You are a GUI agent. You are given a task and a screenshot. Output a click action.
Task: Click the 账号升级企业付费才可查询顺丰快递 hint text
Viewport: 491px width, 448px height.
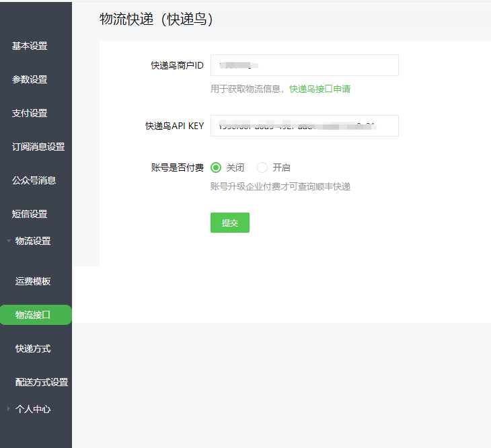(280, 186)
